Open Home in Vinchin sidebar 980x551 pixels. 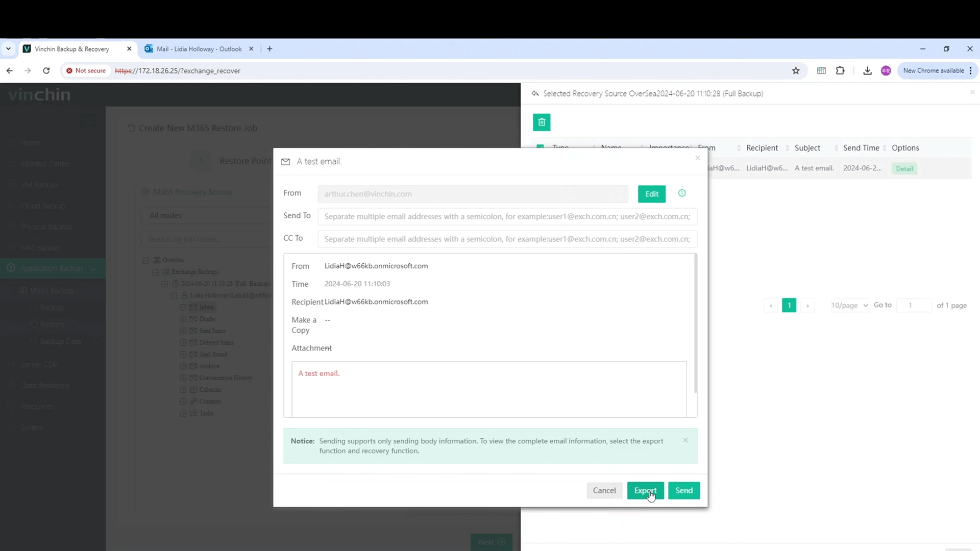point(31,143)
